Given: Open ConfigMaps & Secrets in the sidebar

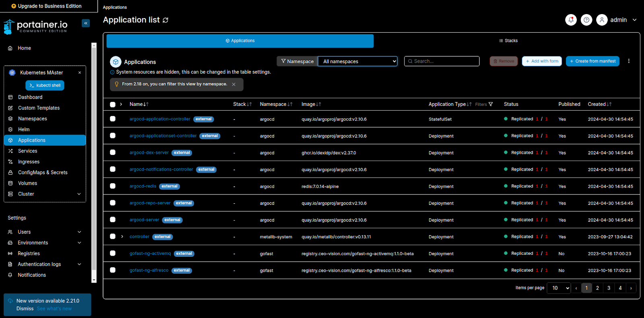Looking at the screenshot, I should [x=43, y=172].
